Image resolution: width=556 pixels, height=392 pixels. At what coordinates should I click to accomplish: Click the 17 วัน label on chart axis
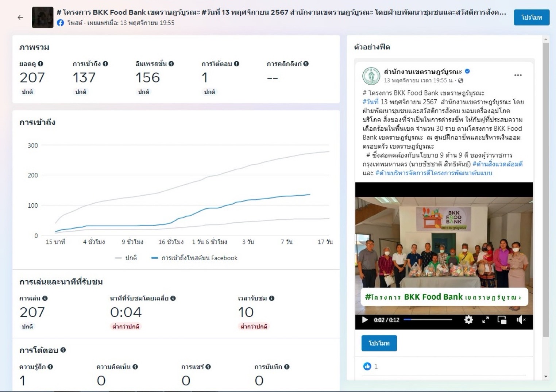(x=325, y=242)
